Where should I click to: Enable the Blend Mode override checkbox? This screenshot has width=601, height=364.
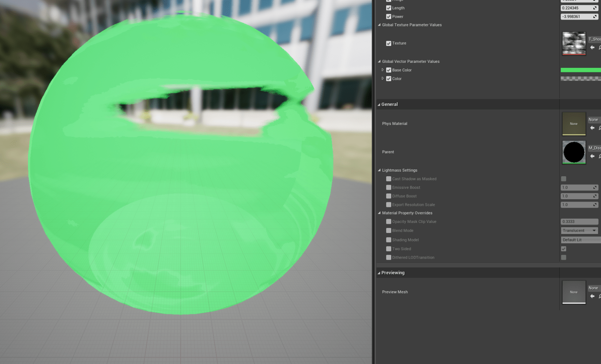[x=389, y=231]
